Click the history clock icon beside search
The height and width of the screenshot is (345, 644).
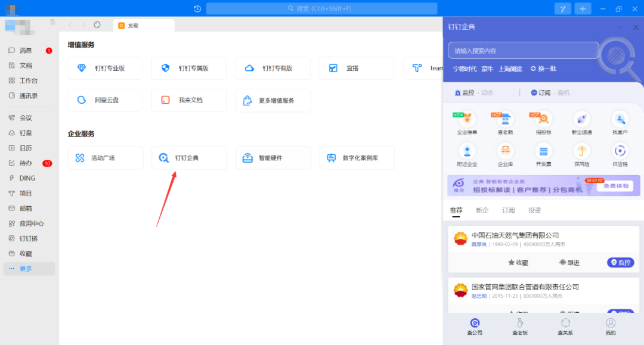point(197,8)
